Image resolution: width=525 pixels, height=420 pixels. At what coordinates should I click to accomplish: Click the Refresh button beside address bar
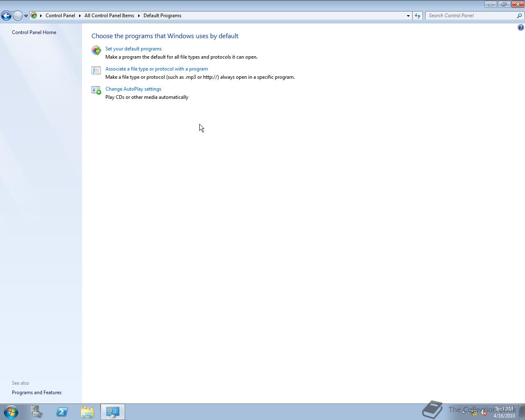[x=418, y=16]
